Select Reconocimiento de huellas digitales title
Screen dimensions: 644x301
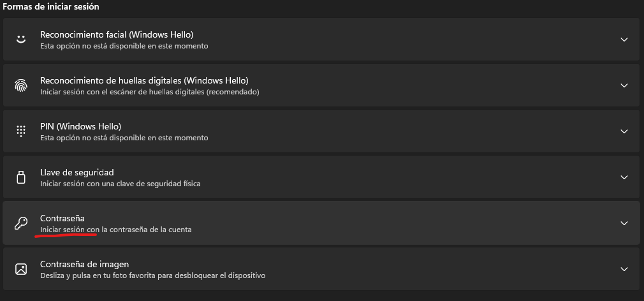144,80
